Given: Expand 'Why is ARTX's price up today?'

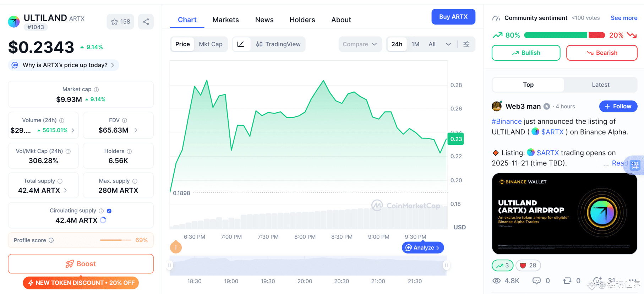Looking at the screenshot, I should pos(64,65).
